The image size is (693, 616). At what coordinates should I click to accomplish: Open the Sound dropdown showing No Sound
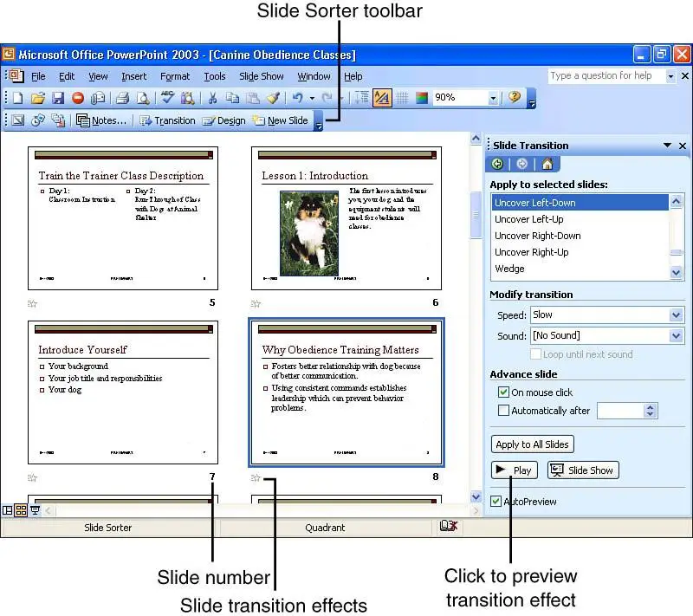click(676, 336)
